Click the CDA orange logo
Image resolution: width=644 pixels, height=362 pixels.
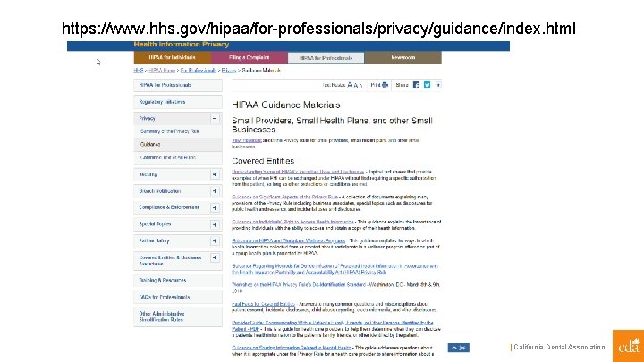(x=628, y=346)
